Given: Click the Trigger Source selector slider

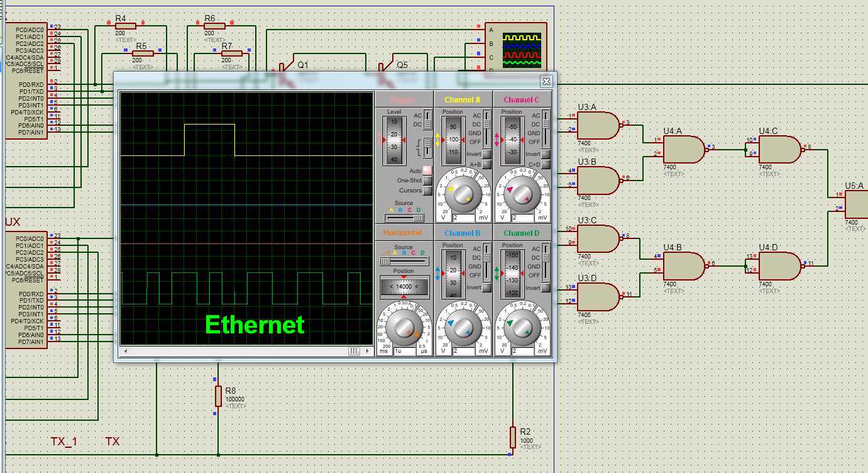Looking at the screenshot, I should (x=404, y=218).
